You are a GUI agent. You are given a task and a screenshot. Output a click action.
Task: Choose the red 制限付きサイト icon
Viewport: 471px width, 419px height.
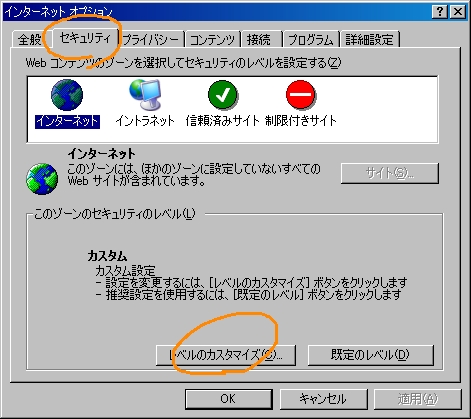click(301, 95)
